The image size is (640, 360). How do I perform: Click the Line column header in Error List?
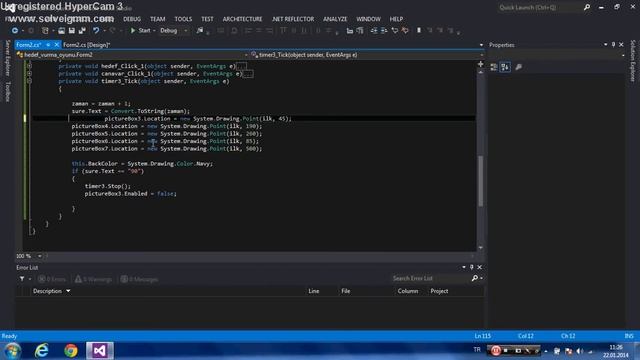pyautogui.click(x=314, y=291)
